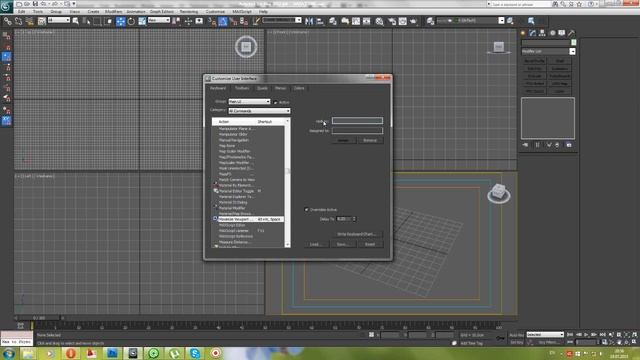Open the Customize menu
Image resolution: width=640 pixels, height=360 pixels.
215,12
